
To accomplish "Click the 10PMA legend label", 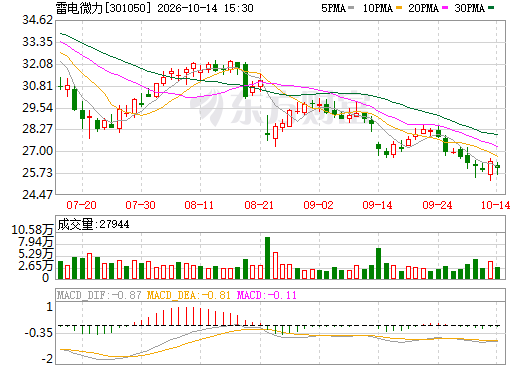I will [x=378, y=8].
